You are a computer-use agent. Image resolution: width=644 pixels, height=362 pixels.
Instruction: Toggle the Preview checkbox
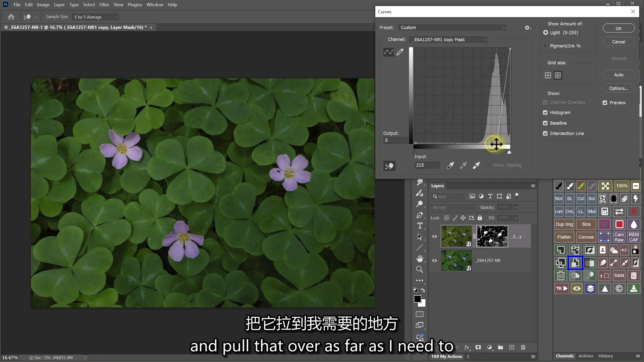pos(605,103)
